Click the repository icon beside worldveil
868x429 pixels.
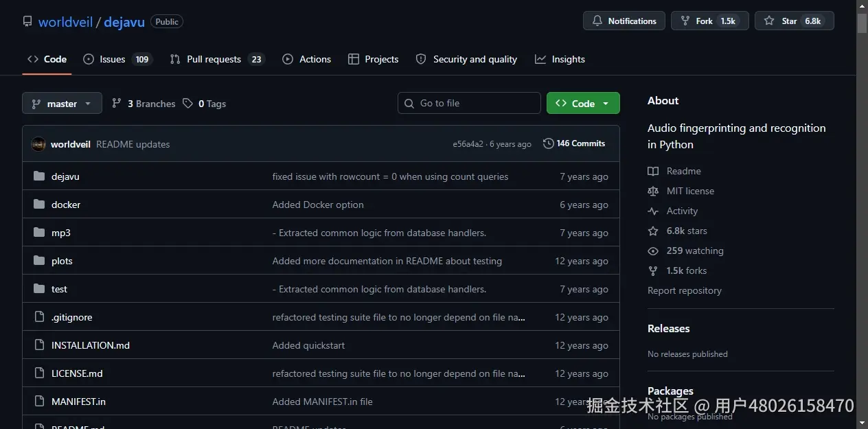27,21
